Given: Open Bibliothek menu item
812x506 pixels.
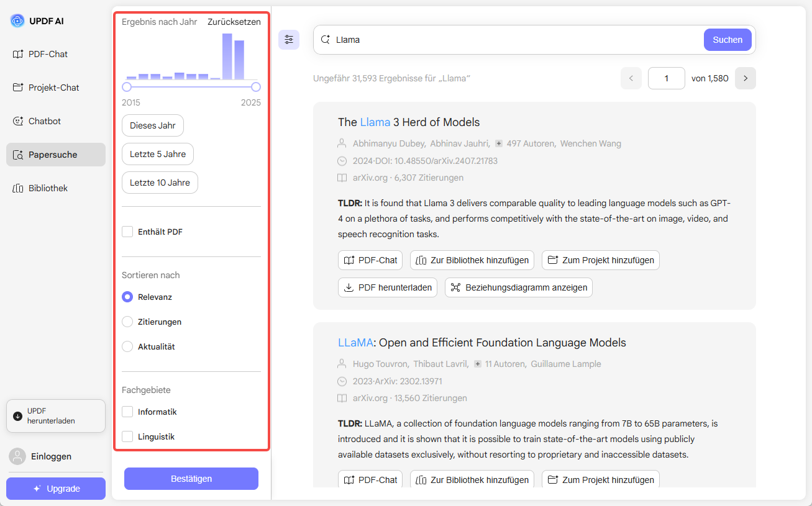Looking at the screenshot, I should pyautogui.click(x=56, y=188).
